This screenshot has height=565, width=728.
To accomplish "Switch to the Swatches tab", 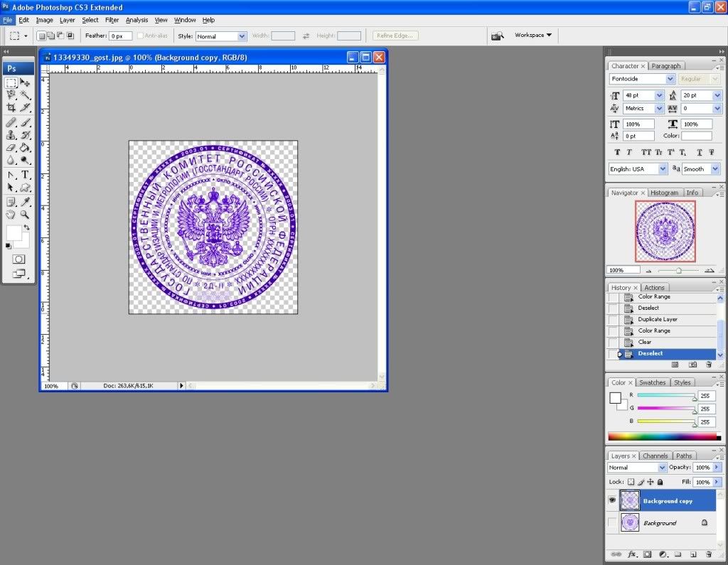I will point(653,382).
